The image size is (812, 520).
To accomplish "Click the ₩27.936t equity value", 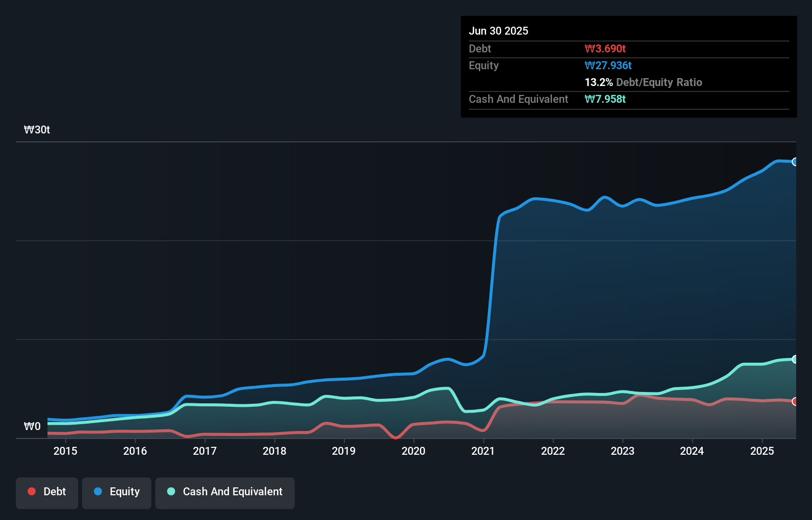I will (x=608, y=65).
